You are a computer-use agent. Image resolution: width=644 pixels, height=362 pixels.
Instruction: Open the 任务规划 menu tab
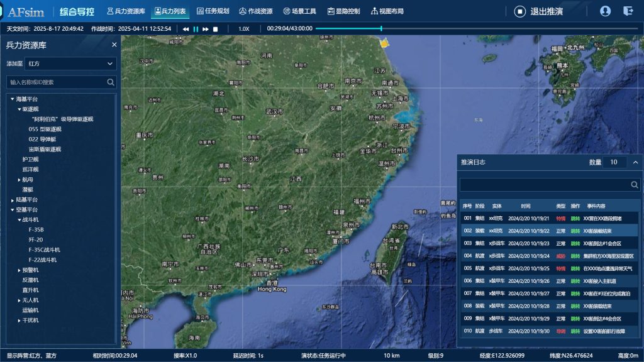click(x=213, y=11)
